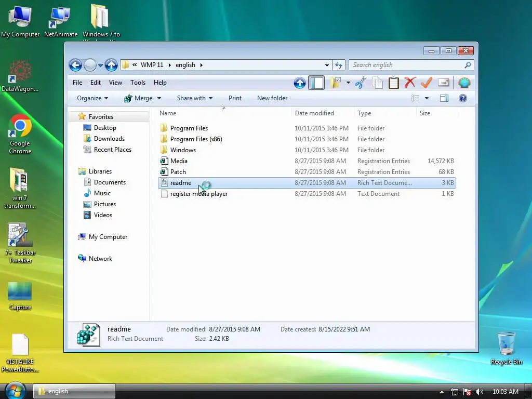Sort by the Size column header
This screenshot has width=532, height=399.
[437, 113]
